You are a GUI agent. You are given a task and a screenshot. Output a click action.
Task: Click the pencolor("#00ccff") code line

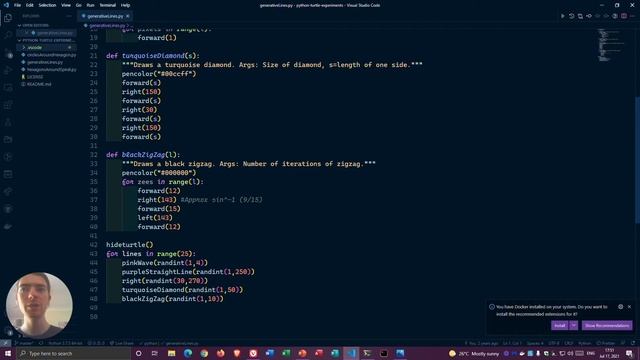159,74
